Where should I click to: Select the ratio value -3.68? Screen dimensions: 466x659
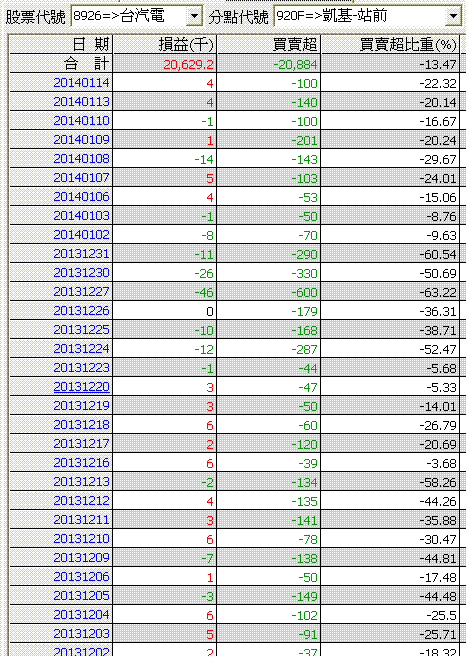[441, 464]
